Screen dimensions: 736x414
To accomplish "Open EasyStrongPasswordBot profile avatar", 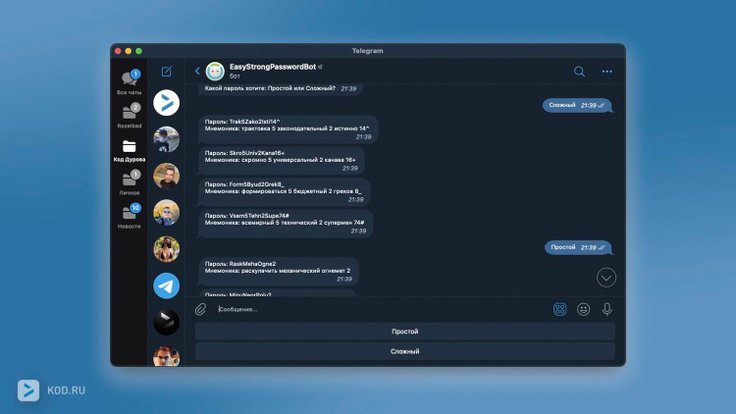I will tap(215, 71).
